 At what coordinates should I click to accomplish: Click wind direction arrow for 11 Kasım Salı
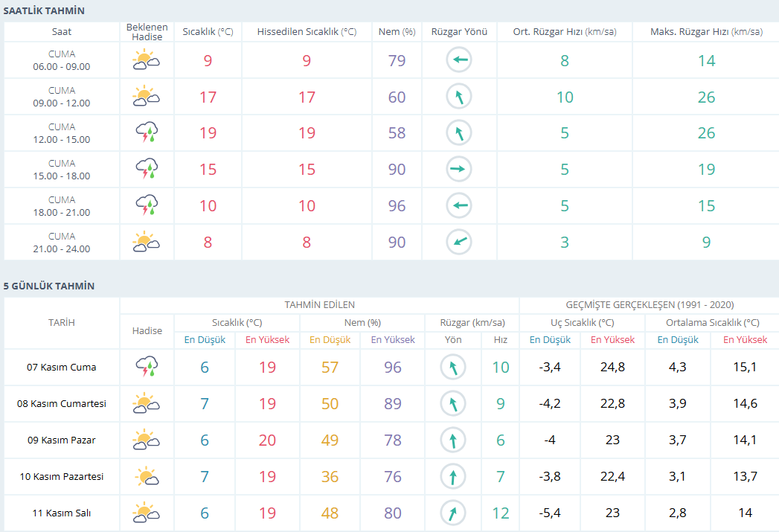tap(452, 513)
